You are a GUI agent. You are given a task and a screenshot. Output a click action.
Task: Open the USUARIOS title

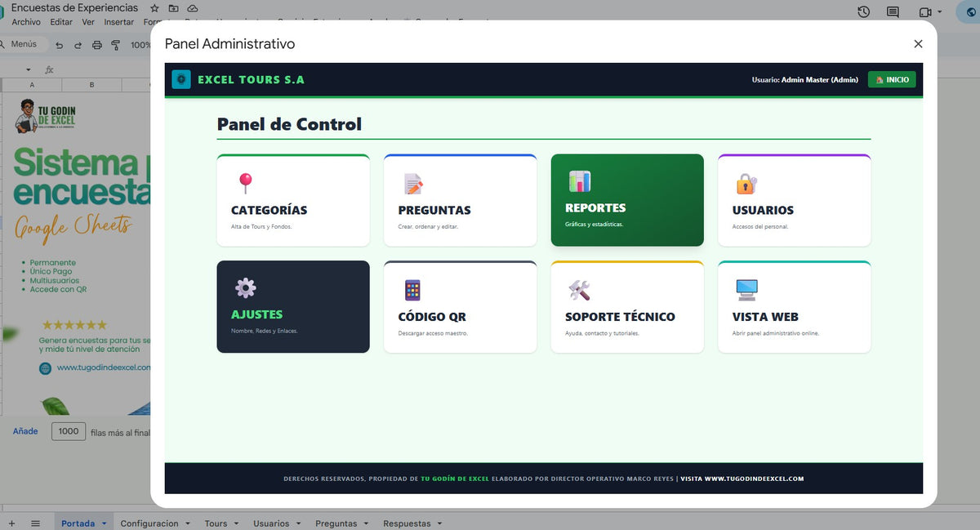pos(763,210)
